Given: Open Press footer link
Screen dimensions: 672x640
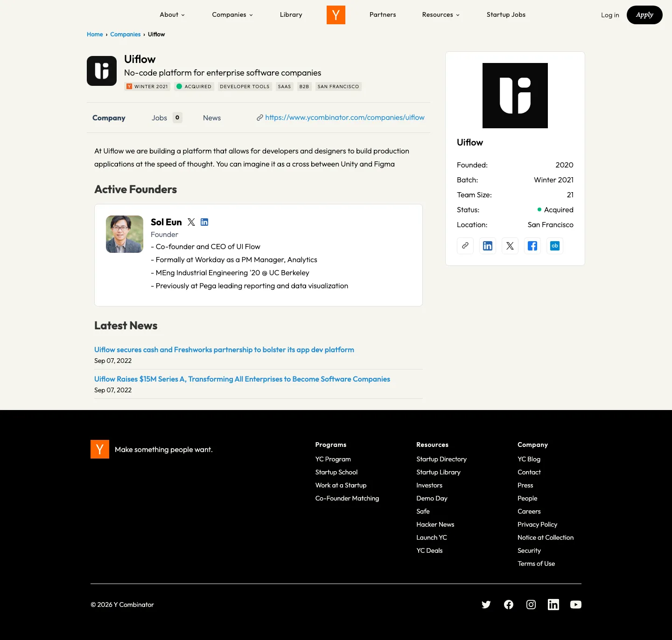Looking at the screenshot, I should point(525,485).
